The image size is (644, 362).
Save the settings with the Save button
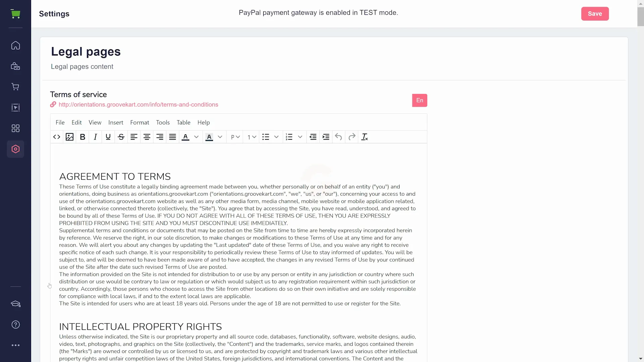[595, 14]
